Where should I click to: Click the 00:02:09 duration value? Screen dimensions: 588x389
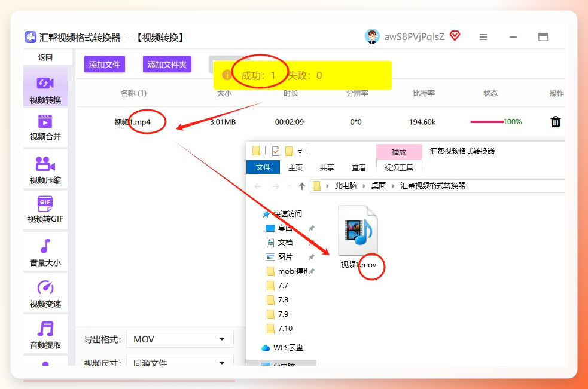point(289,122)
